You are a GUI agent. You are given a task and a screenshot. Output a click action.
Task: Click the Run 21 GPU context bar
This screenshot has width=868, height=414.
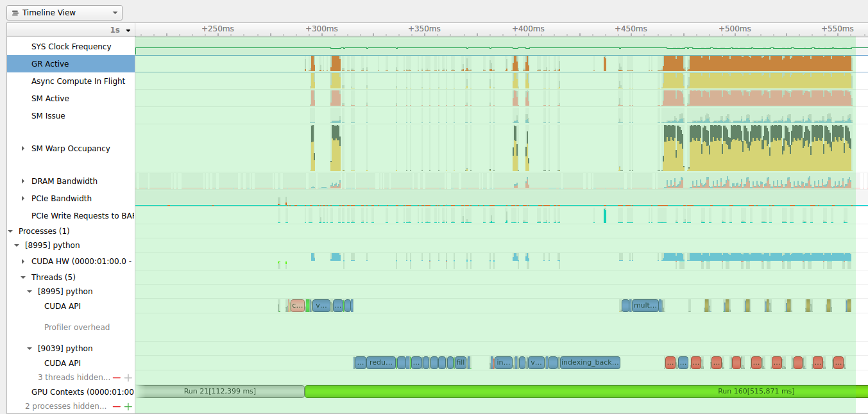coord(219,391)
